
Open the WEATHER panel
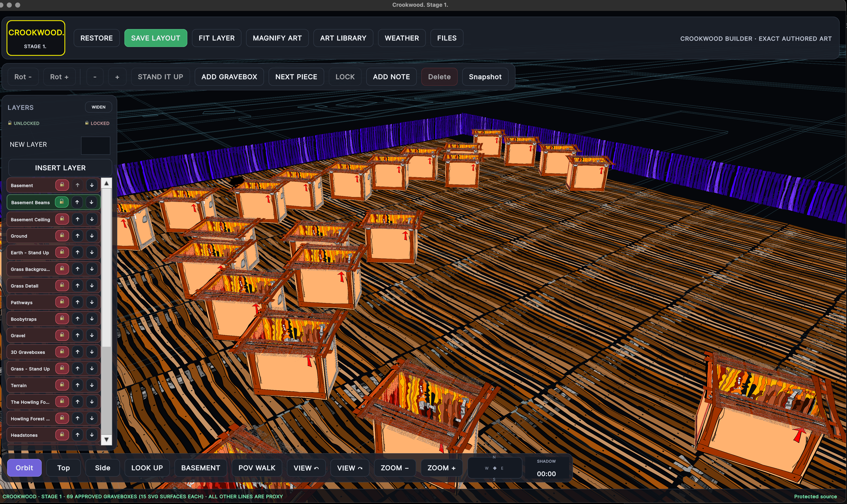[402, 38]
